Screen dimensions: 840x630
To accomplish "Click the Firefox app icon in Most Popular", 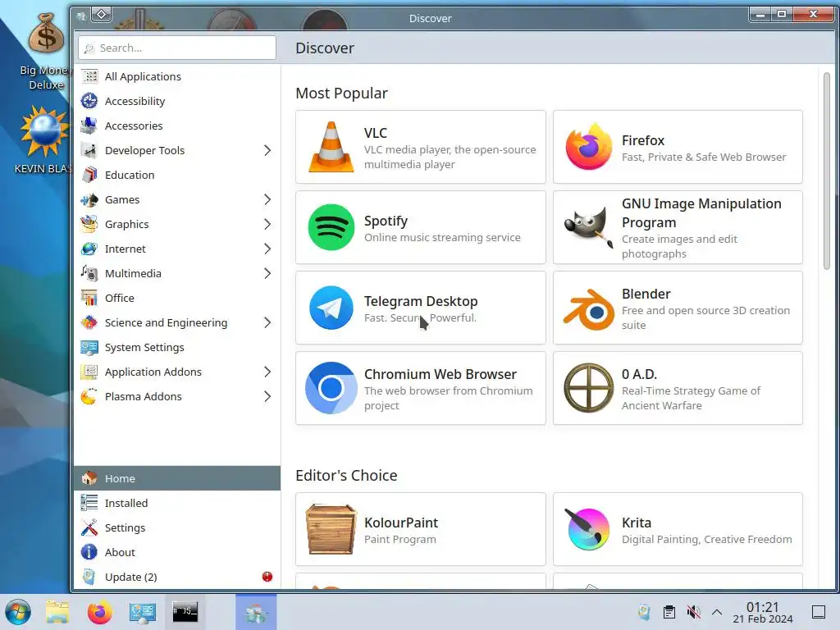I will (x=588, y=147).
